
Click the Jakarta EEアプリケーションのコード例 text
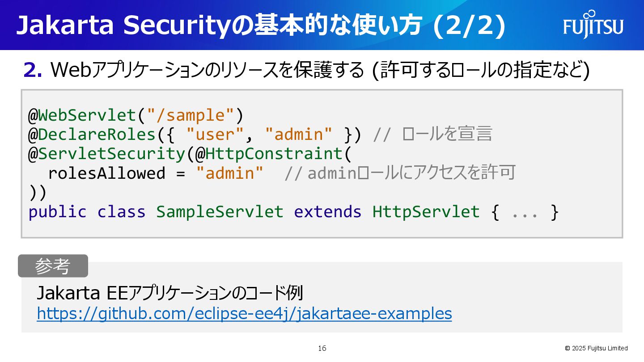click(x=170, y=293)
